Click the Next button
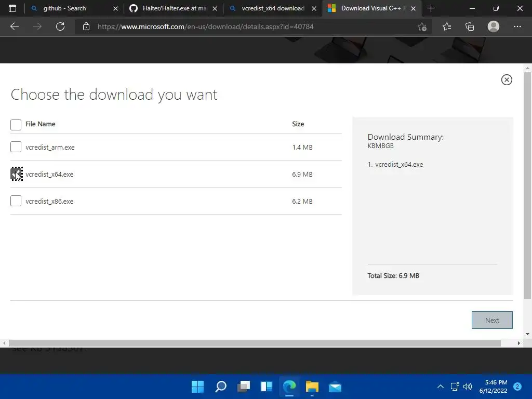This screenshot has height=399, width=532. [492, 320]
